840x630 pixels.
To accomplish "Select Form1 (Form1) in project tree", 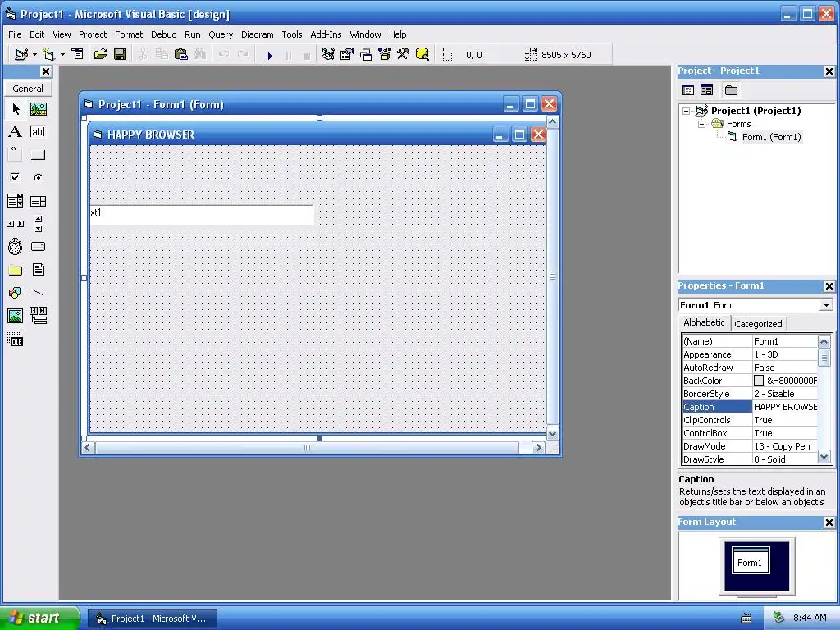I will coord(771,137).
